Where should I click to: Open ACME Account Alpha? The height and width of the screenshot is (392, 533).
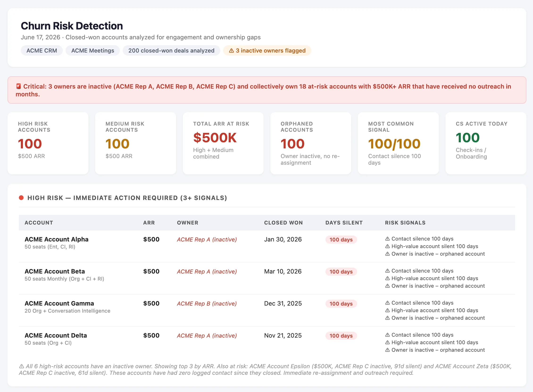[x=57, y=239]
